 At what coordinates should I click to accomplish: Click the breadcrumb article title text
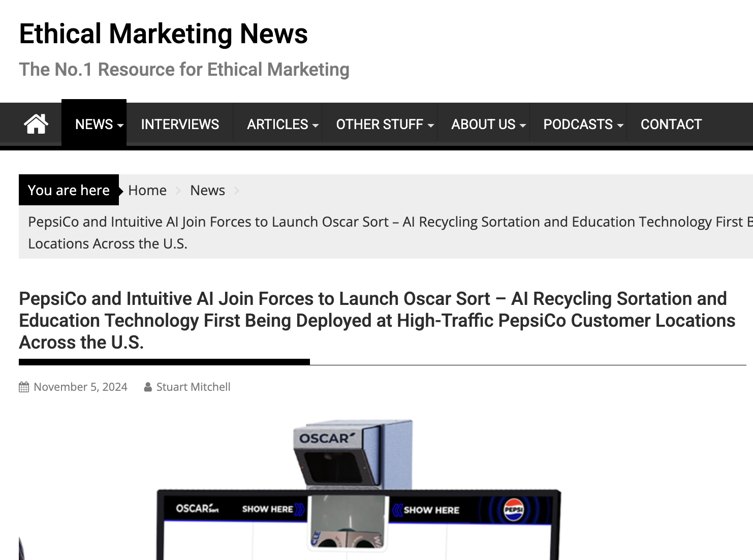coord(390,233)
